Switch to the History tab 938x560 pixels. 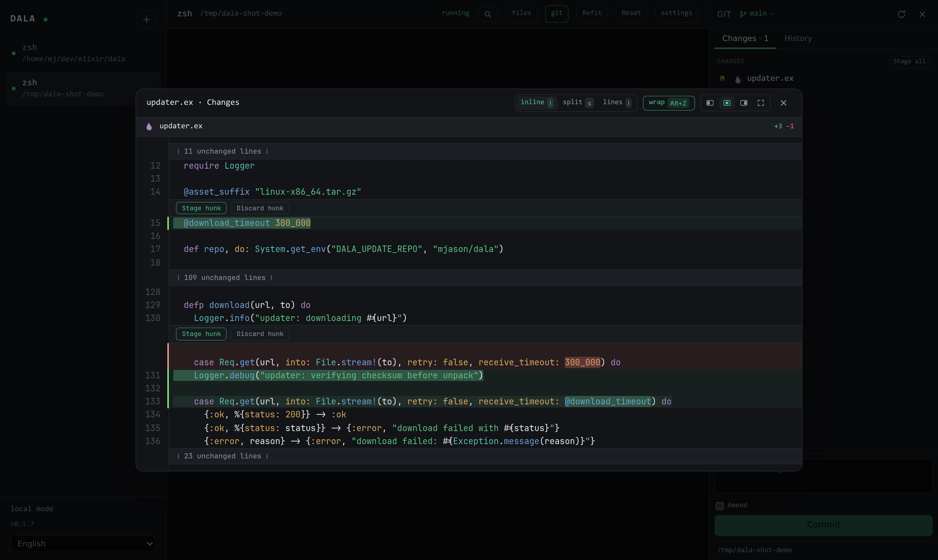point(798,38)
